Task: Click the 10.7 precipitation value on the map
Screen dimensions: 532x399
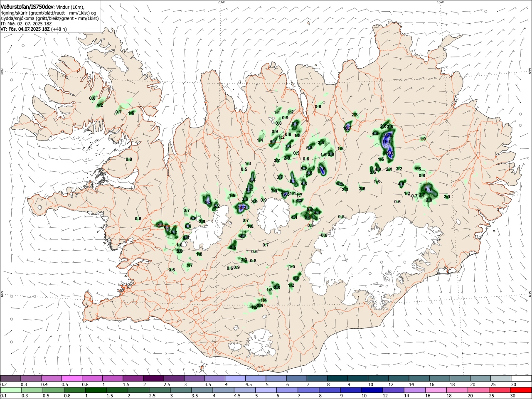Action: [x=347, y=128]
